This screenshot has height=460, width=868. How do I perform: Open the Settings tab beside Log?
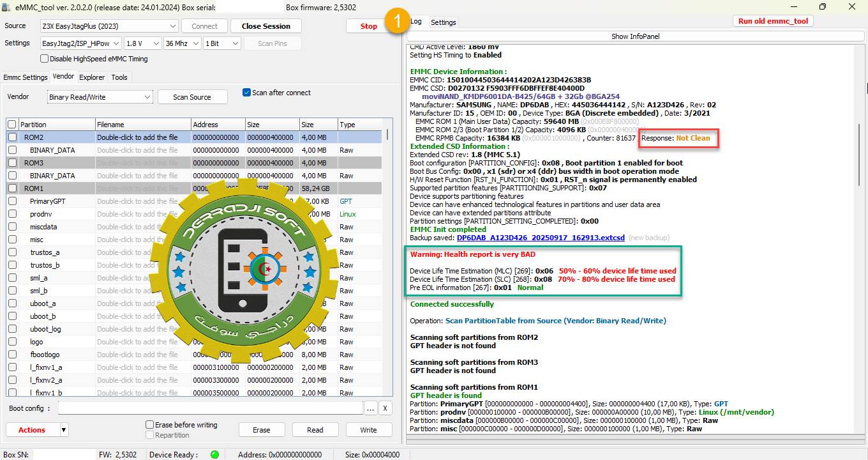coord(444,22)
